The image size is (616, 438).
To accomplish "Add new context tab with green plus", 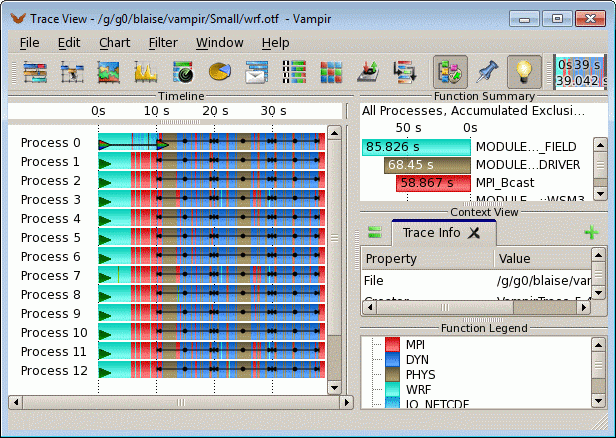I will pyautogui.click(x=592, y=233).
